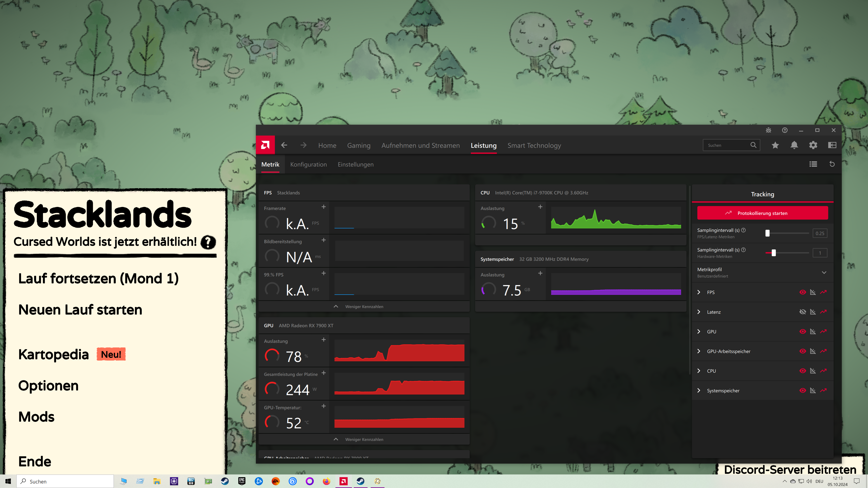
Task: Click the help question mark icon in the title bar
Action: pyautogui.click(x=784, y=130)
